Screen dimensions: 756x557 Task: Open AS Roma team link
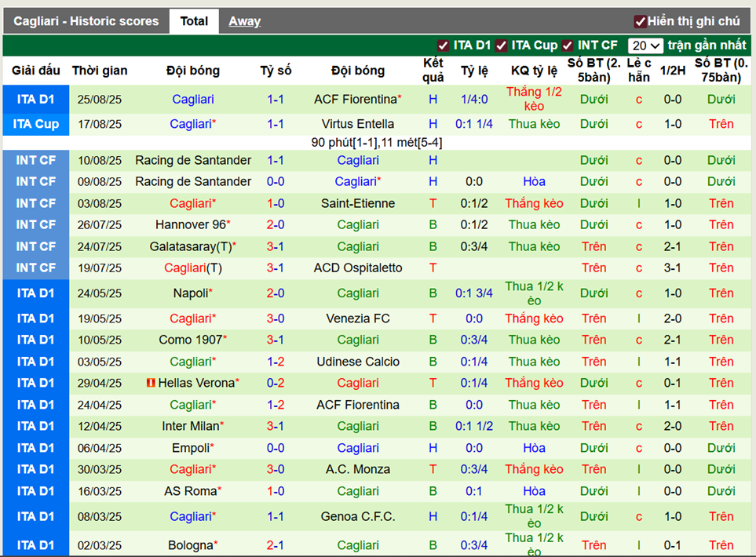(x=191, y=491)
